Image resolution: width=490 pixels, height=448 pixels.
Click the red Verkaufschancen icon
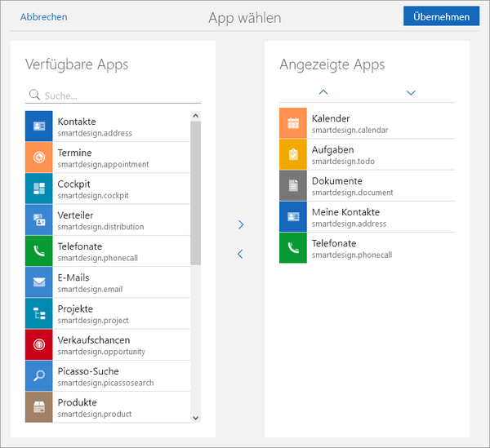click(39, 344)
